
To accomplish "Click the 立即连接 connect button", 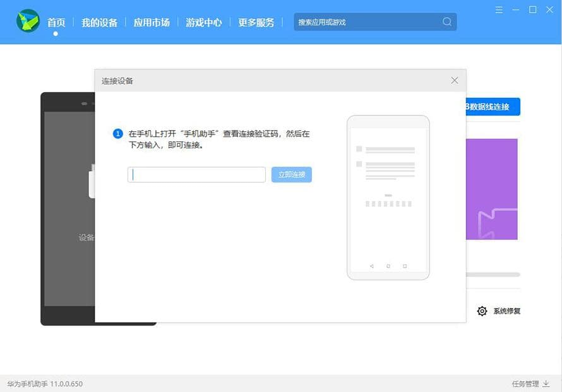I will [x=291, y=175].
